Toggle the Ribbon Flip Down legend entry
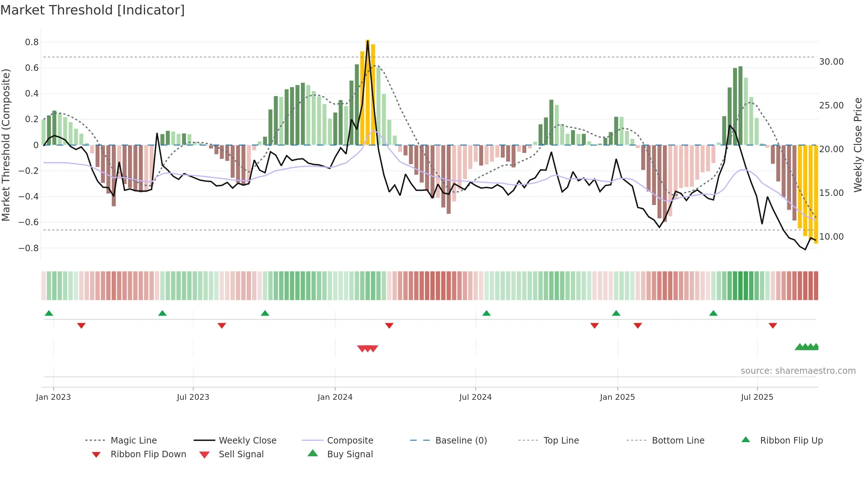The image size is (868, 488). pyautogui.click(x=139, y=454)
